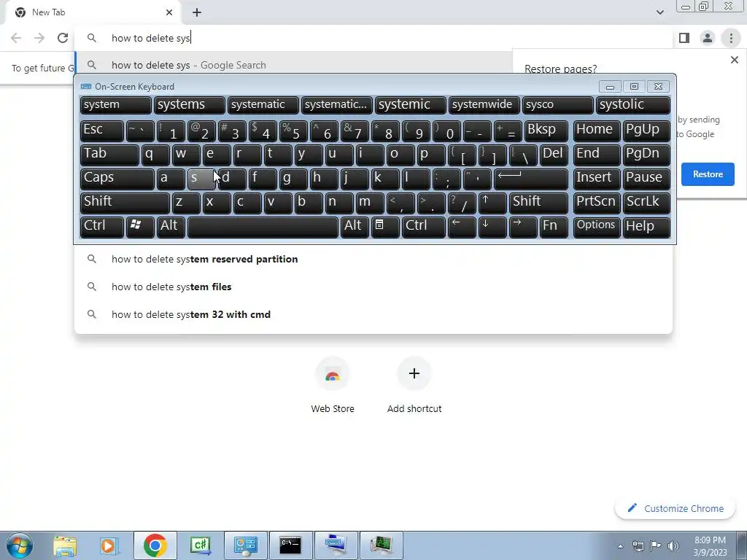Viewport: 747px width, 560px height.
Task: Open the Chrome three-dot menu
Action: pos(731,38)
